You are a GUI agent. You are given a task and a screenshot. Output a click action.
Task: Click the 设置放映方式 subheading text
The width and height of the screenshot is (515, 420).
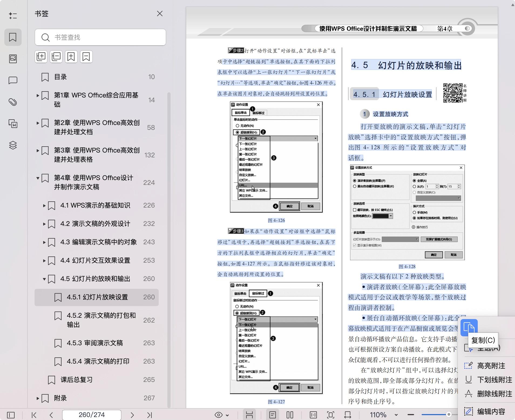(x=390, y=114)
